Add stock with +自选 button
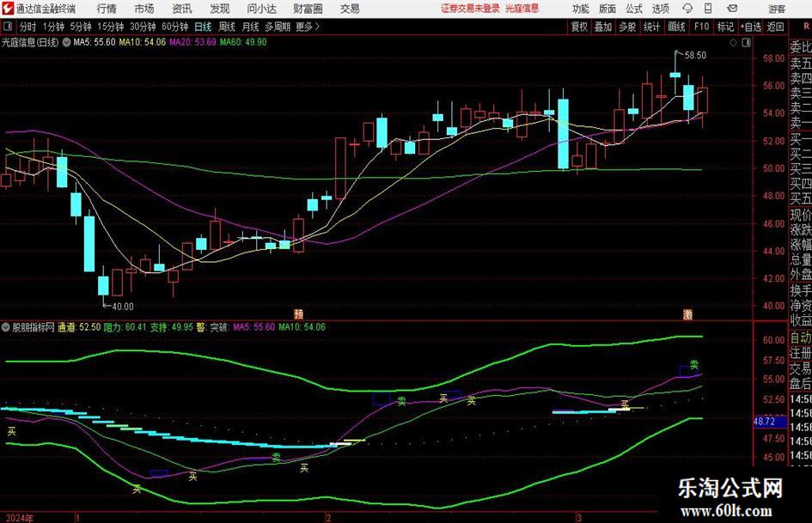This screenshot has width=812, height=523. (750, 27)
